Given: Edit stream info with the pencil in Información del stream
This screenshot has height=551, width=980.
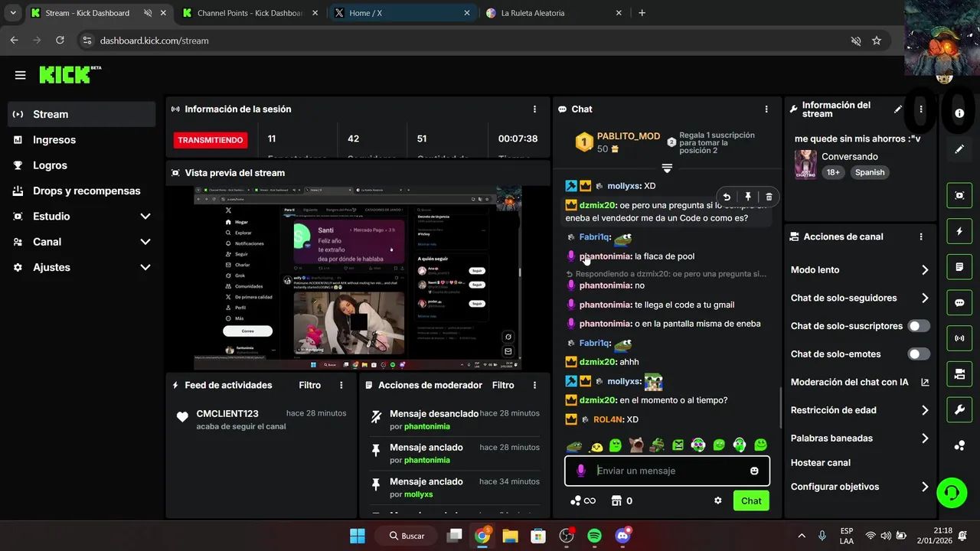Looking at the screenshot, I should click(898, 109).
